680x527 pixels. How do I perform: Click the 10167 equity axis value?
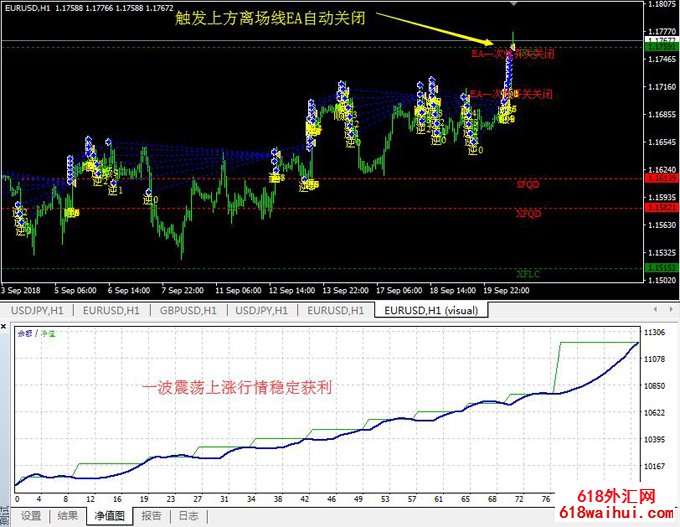coord(654,466)
